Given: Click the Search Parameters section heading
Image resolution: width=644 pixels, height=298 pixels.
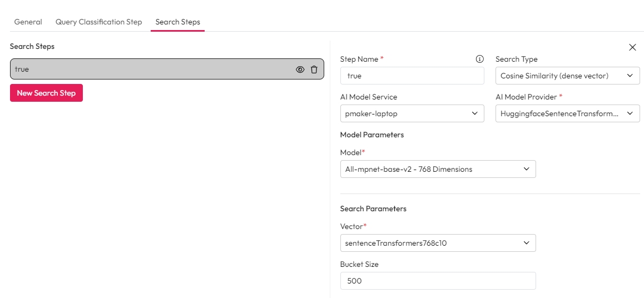Looking at the screenshot, I should (373, 208).
